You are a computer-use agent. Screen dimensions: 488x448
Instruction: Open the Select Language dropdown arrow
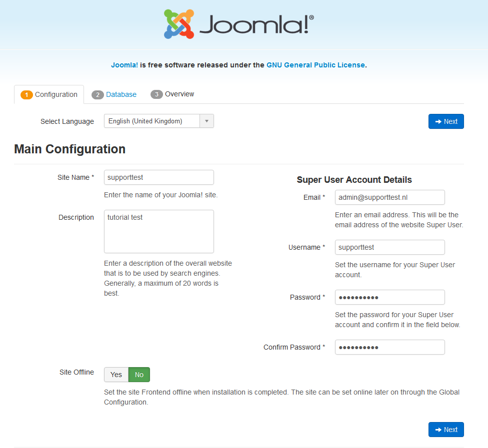point(206,121)
